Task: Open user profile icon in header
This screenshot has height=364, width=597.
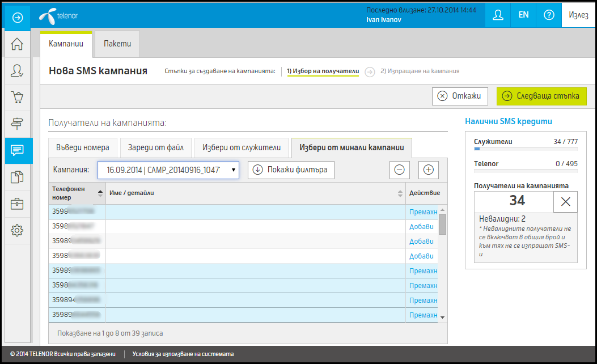Action: click(498, 15)
